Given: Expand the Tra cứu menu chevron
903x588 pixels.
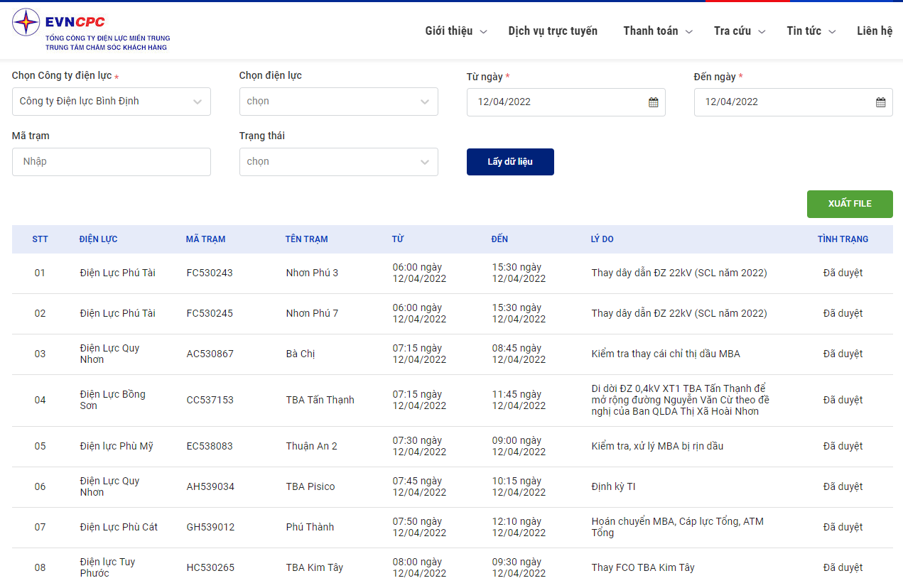Looking at the screenshot, I should pyautogui.click(x=762, y=32).
